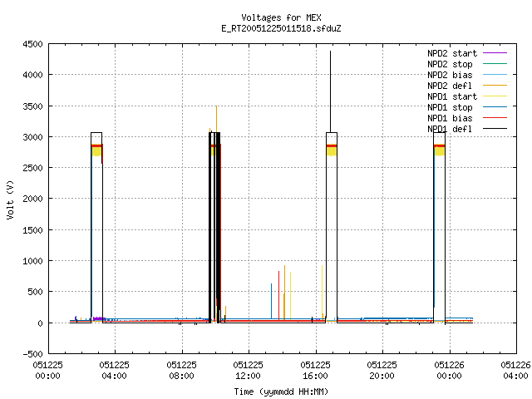Image resolution: width=532 pixels, height=399 pixels.
Task: Click the green NPD2 stop legend line
Action: click(495, 63)
